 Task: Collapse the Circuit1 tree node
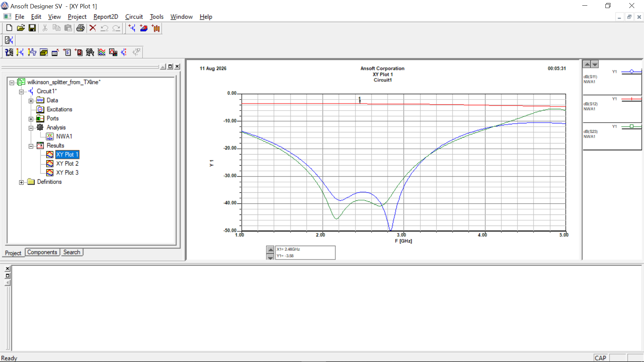pos(21,92)
